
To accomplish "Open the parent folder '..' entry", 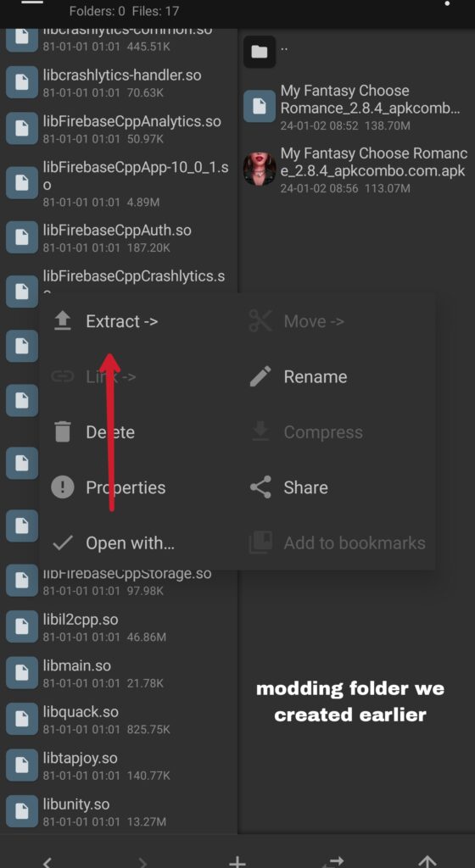I will (x=356, y=52).
